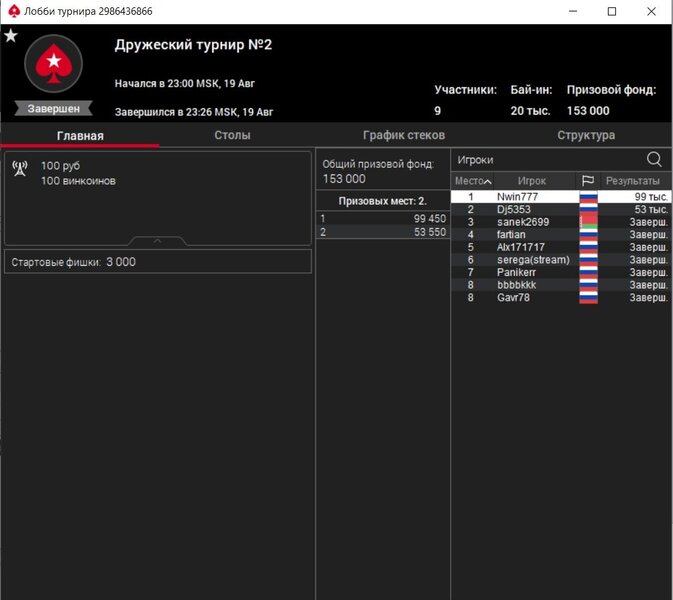Switch to График стеков tab
This screenshot has height=600, width=673.
[x=403, y=135]
